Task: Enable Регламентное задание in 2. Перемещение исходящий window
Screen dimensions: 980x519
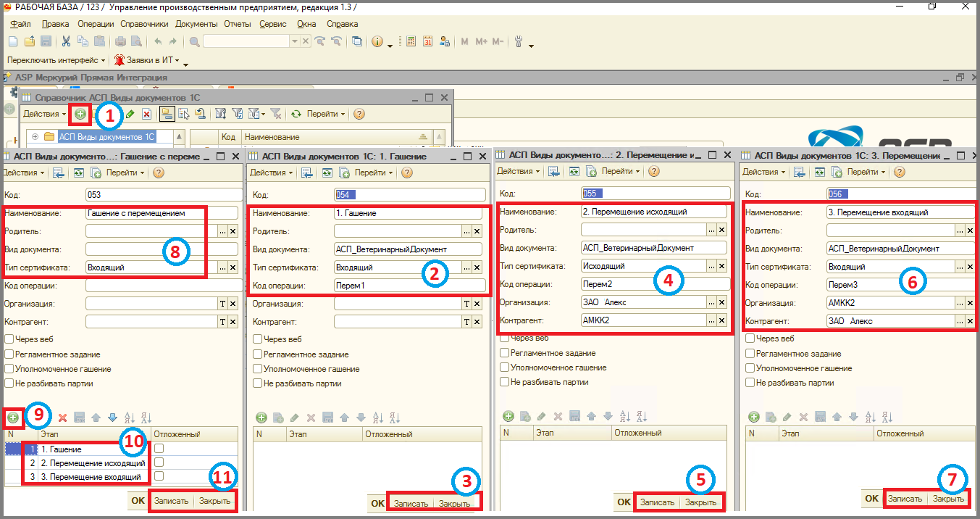Action: (x=505, y=353)
